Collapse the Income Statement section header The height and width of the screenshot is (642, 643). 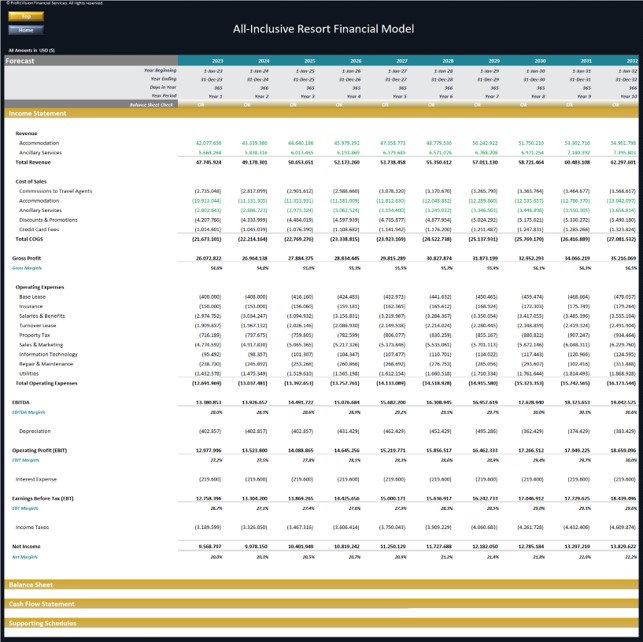[x=322, y=114]
